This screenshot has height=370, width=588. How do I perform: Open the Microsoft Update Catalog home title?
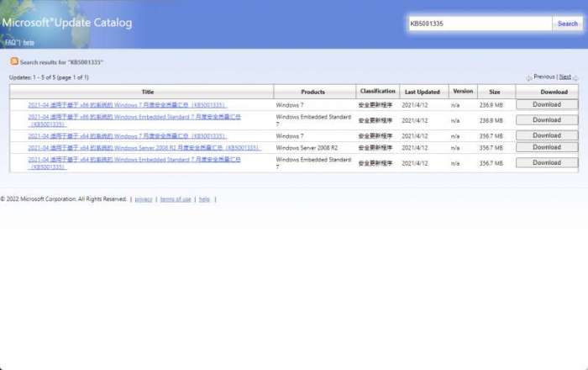coord(67,23)
